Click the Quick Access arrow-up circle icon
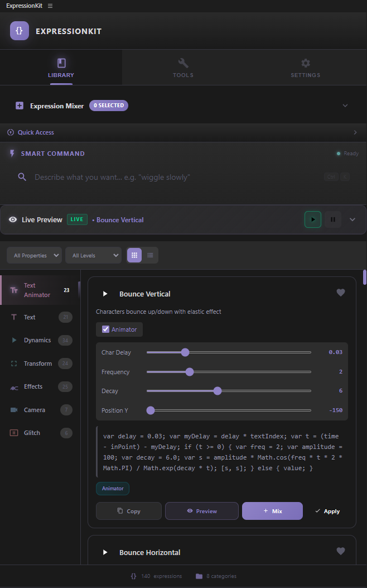The width and height of the screenshot is (367, 588). tap(11, 132)
